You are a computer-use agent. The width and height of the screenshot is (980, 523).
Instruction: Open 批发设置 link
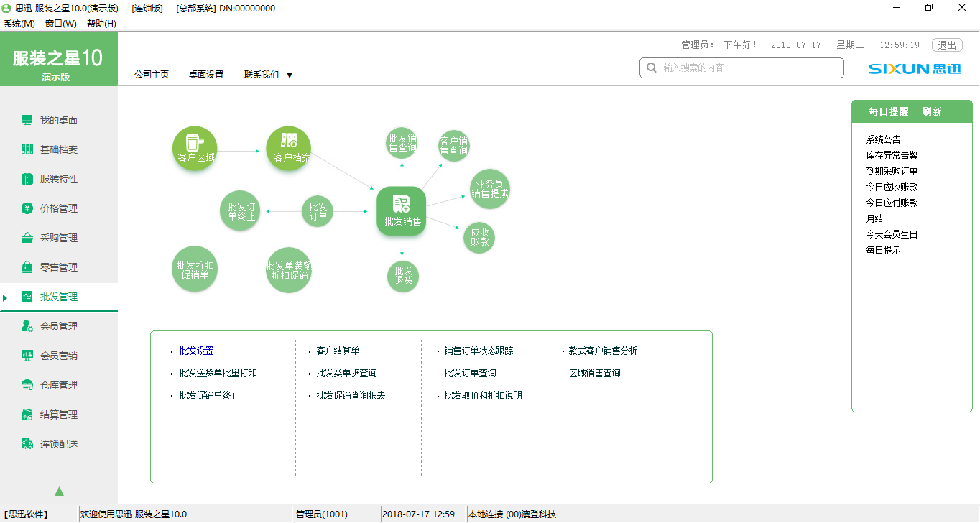click(x=196, y=351)
